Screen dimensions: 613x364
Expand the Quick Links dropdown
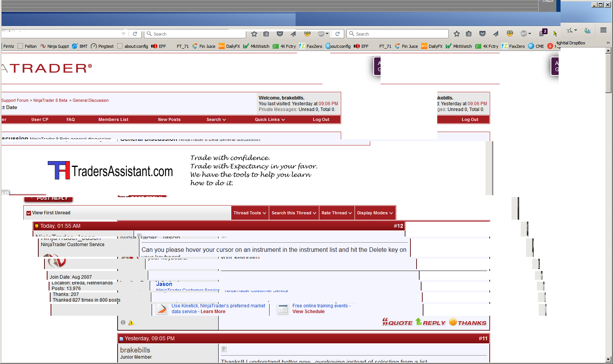tap(270, 119)
